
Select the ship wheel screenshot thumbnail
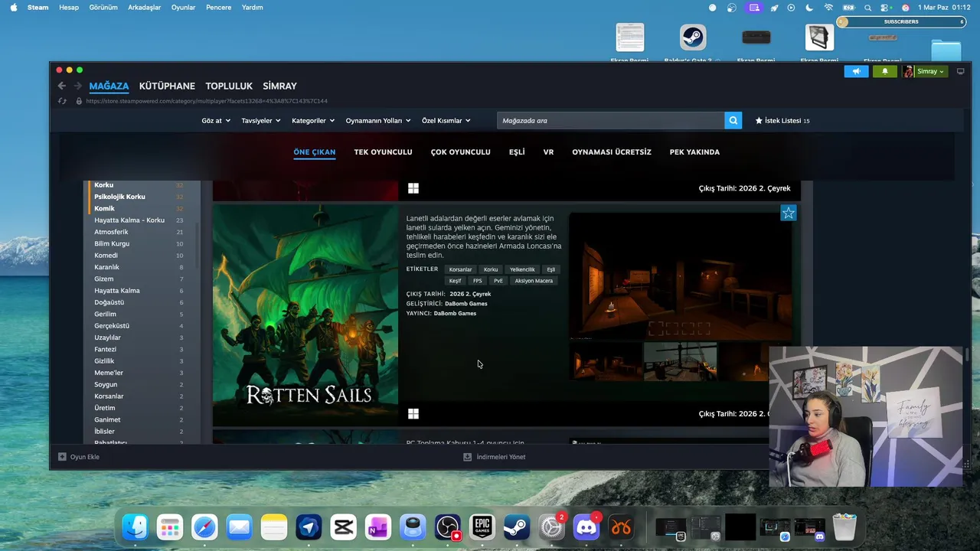(x=680, y=362)
